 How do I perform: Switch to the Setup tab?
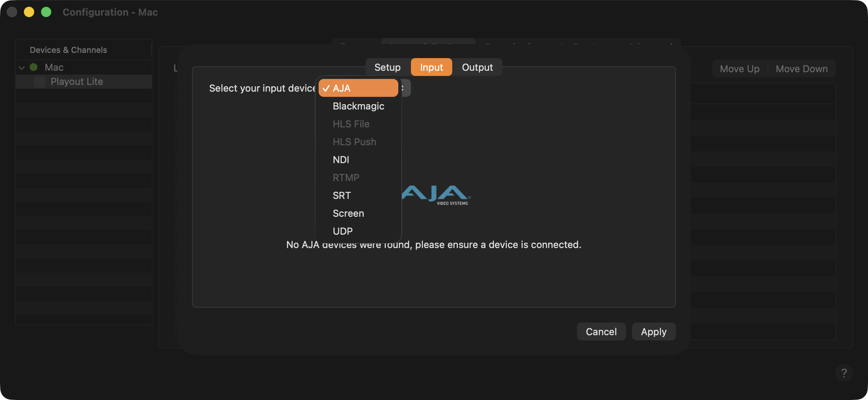[387, 67]
